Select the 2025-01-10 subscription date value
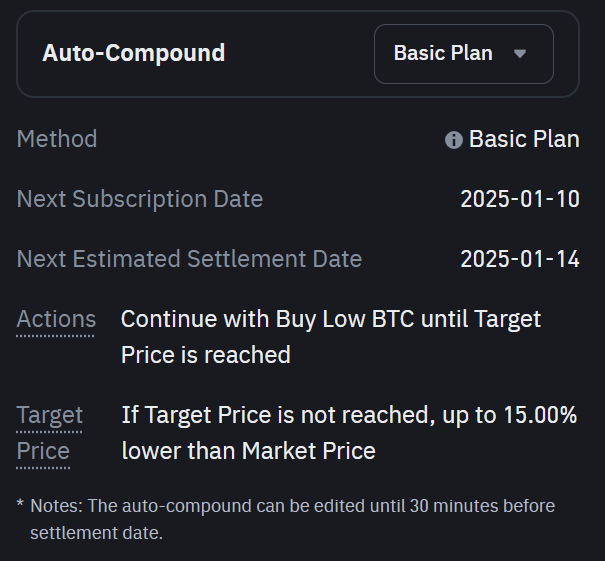 pos(519,199)
